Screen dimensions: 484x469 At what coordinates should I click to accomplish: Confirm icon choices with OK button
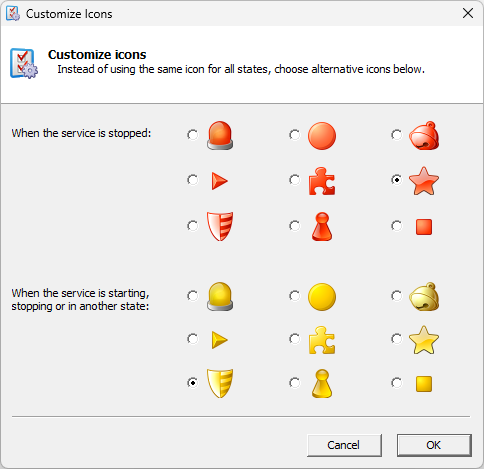pyautogui.click(x=434, y=445)
